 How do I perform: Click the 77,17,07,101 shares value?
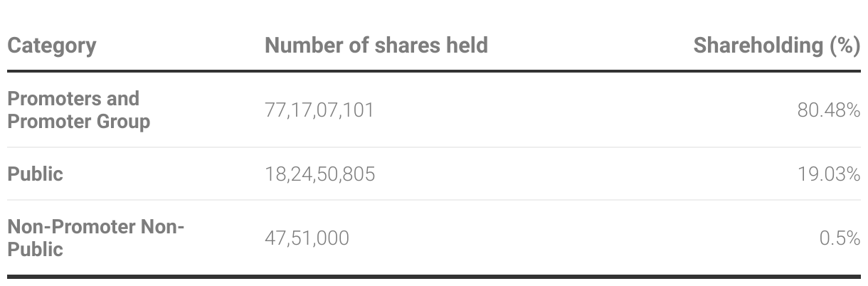[319, 110]
